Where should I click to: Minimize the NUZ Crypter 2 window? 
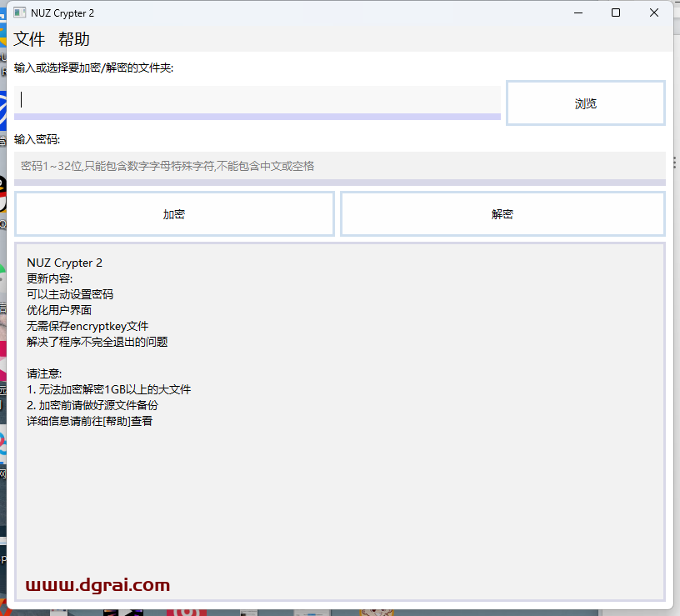coord(577,13)
